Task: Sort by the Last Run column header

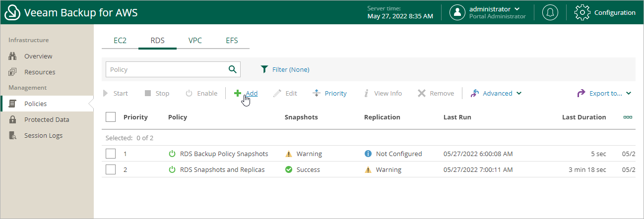Action: [457, 117]
